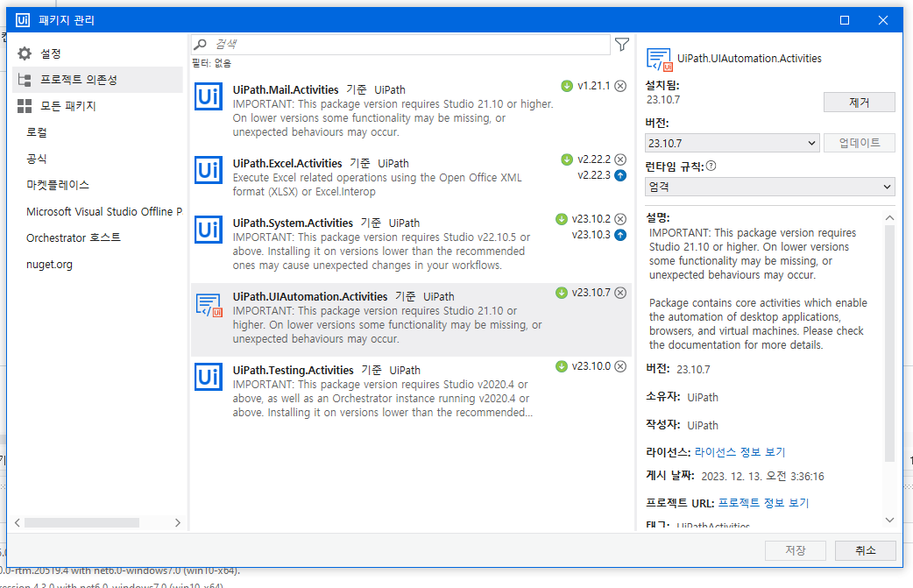
Task: Select Microsoft Visual Studio Offline source
Action: pos(103,212)
